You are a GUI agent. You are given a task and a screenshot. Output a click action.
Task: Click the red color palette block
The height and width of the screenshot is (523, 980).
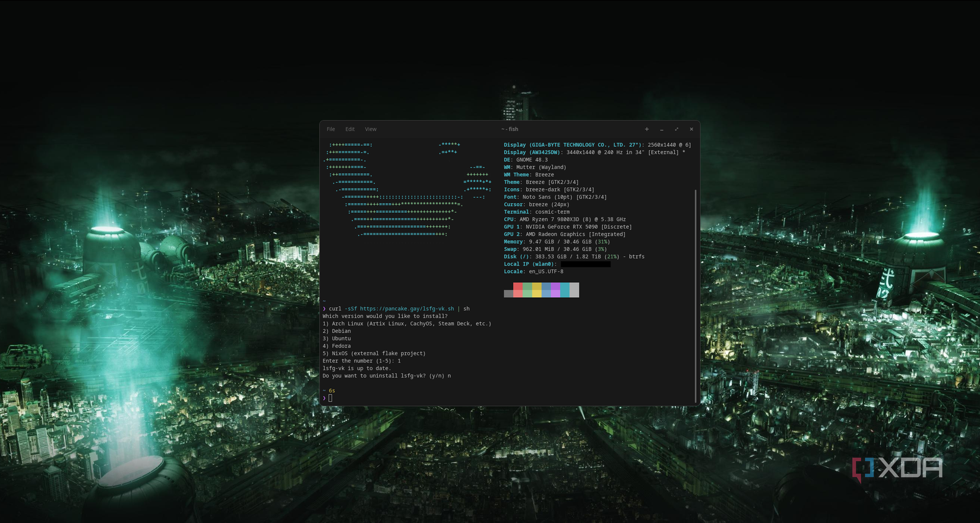point(518,289)
